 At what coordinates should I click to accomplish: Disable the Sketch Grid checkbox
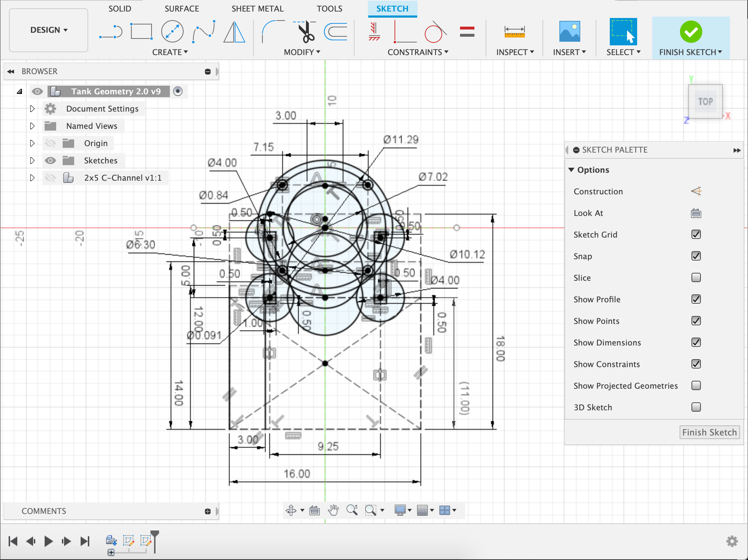[x=696, y=234]
